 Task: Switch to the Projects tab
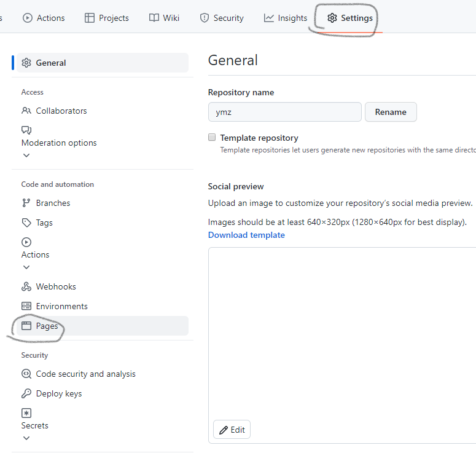coord(106,18)
